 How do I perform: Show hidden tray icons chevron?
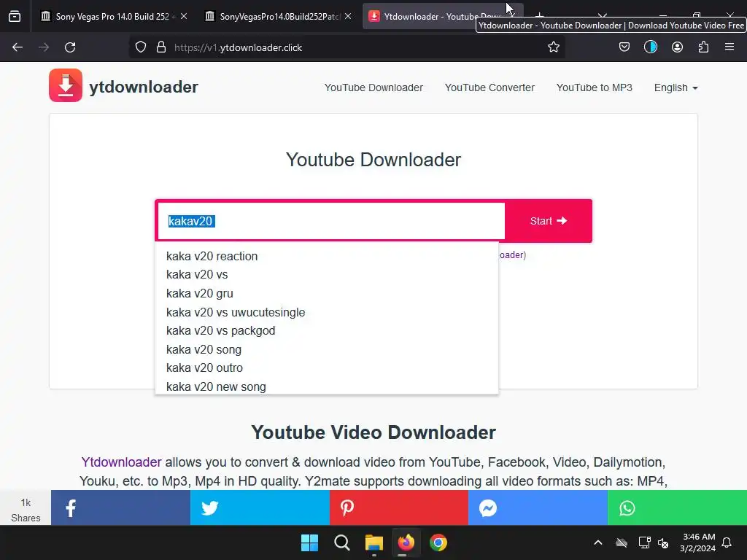tap(598, 542)
